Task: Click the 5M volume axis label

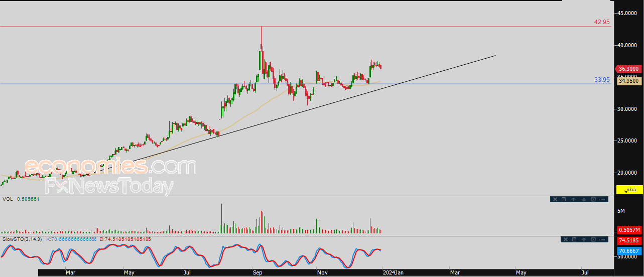Action: [621, 211]
